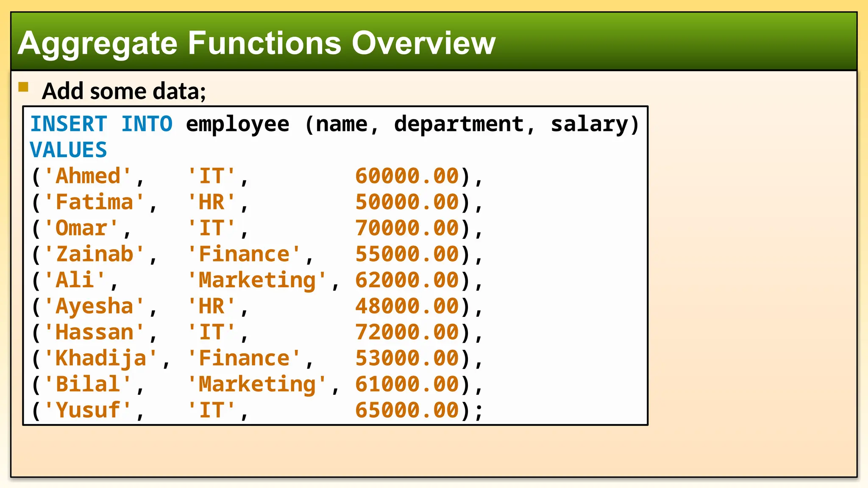Click 'HR' in the Fatima row
Image resolution: width=868 pixels, height=488 pixels.
click(211, 202)
